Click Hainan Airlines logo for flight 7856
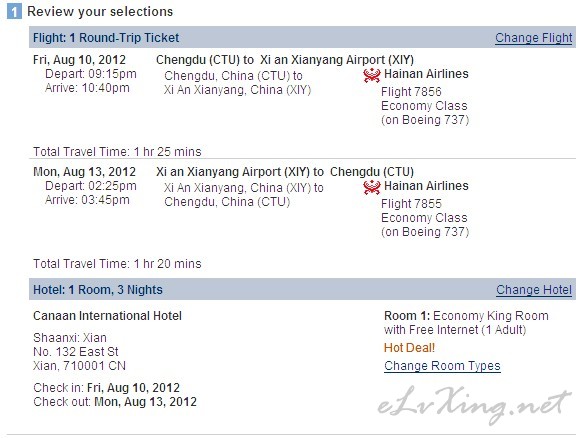Screen dimensions: 582x438 (372, 75)
